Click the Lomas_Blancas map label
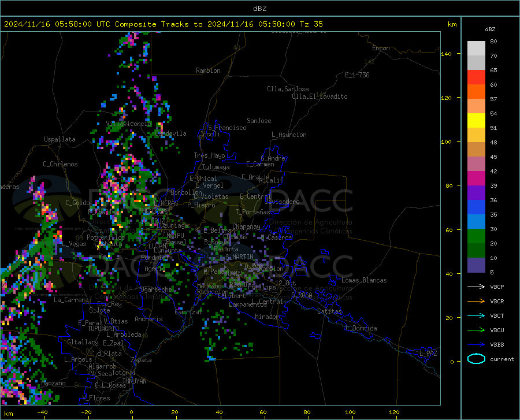Screen dimensions: 520x420 pyautogui.click(x=364, y=280)
